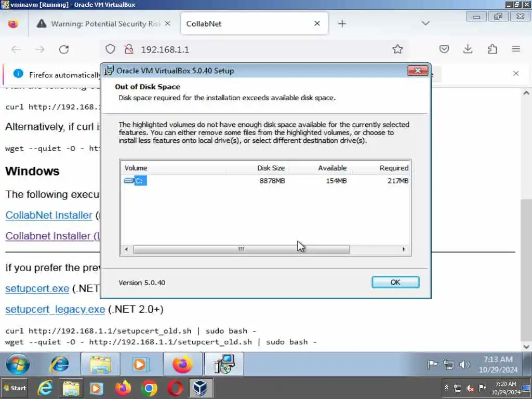Viewport: 532px width, 399px height.
Task: Open the list all tabs dropdown chevron
Action: [425, 23]
